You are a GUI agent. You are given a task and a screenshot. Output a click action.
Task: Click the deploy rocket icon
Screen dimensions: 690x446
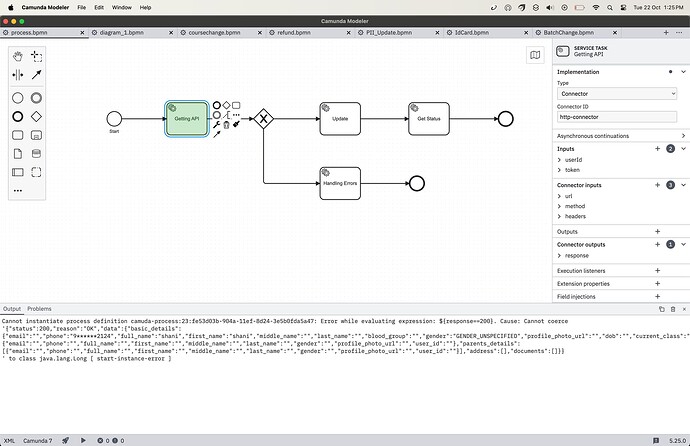click(66, 440)
